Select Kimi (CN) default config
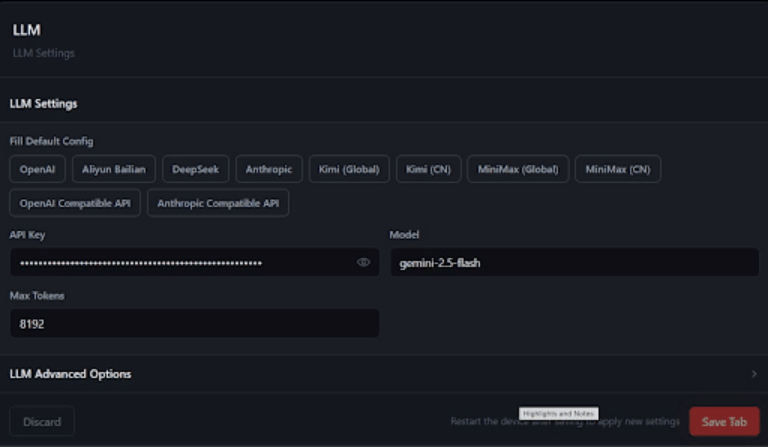This screenshot has height=447, width=768. [x=429, y=169]
